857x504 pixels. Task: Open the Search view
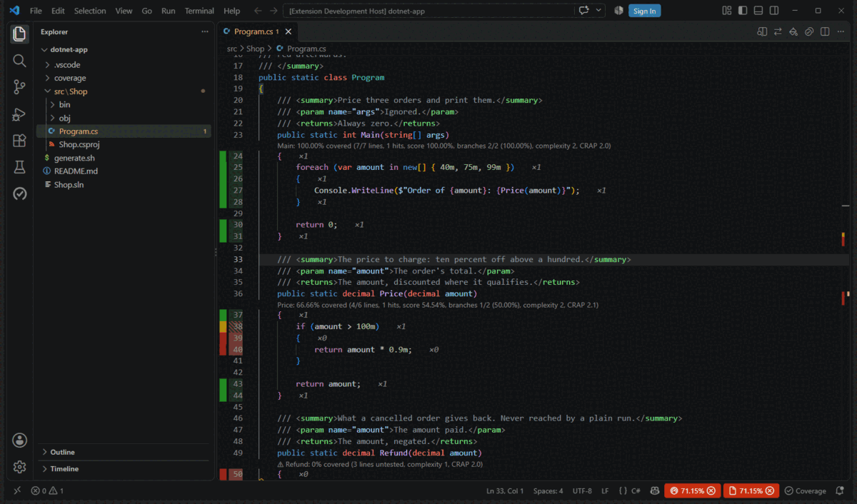pyautogui.click(x=19, y=61)
